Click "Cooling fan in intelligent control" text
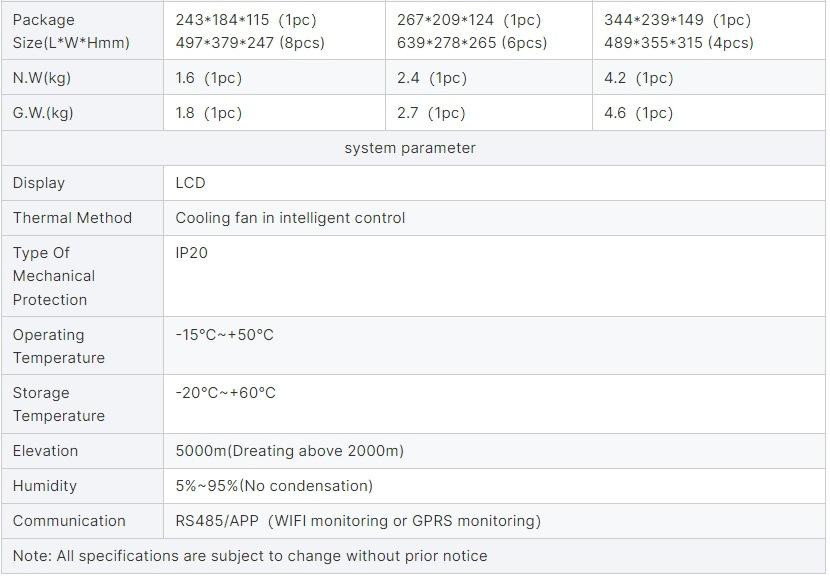The height and width of the screenshot is (578, 830). coord(290,218)
